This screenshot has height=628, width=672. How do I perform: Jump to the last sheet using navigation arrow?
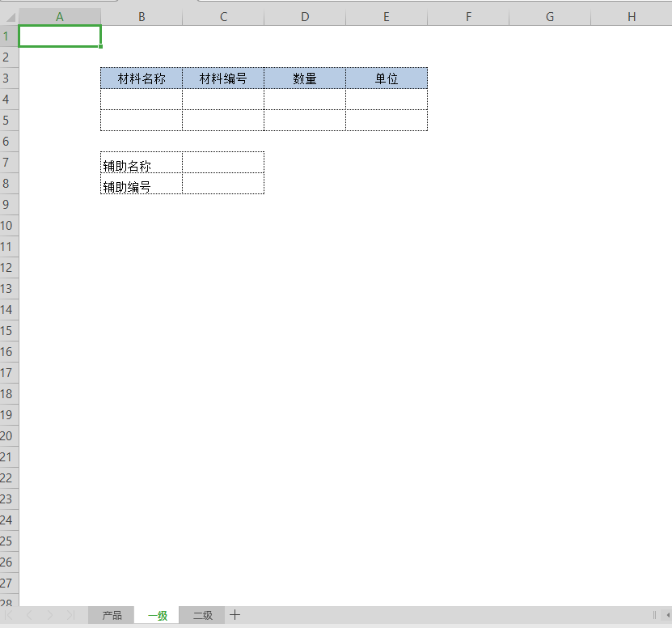tap(70, 616)
